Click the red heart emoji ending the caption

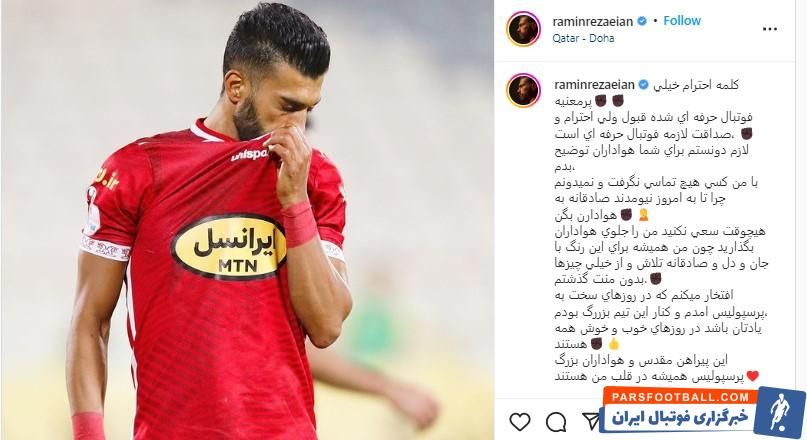752,376
